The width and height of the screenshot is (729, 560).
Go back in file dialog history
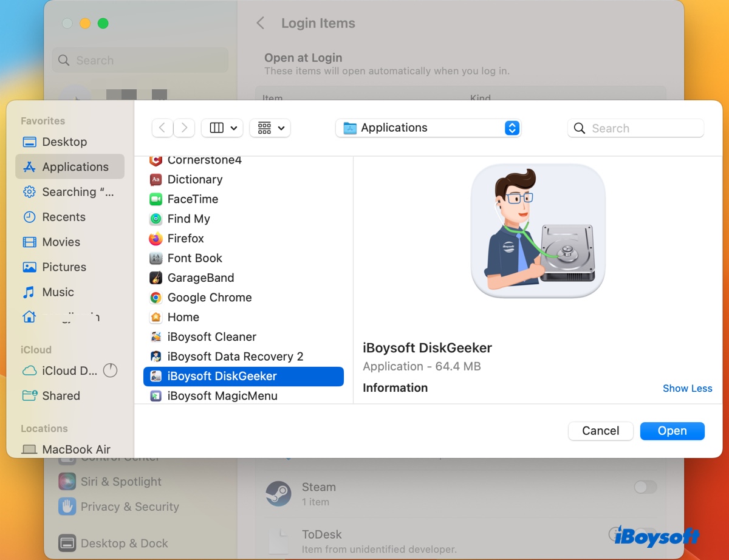[162, 128]
